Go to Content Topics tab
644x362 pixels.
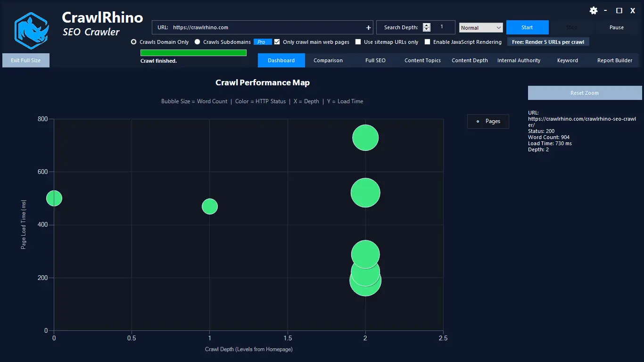(x=422, y=60)
